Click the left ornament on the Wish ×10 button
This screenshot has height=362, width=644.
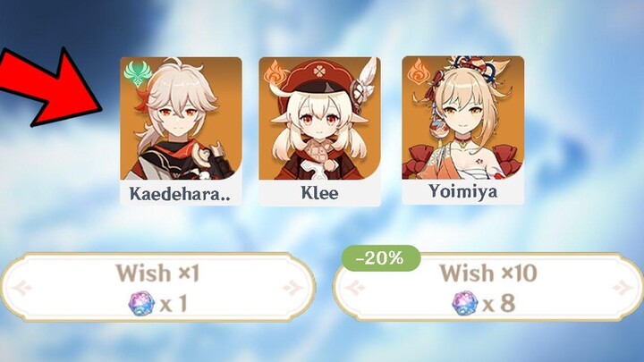click(355, 287)
